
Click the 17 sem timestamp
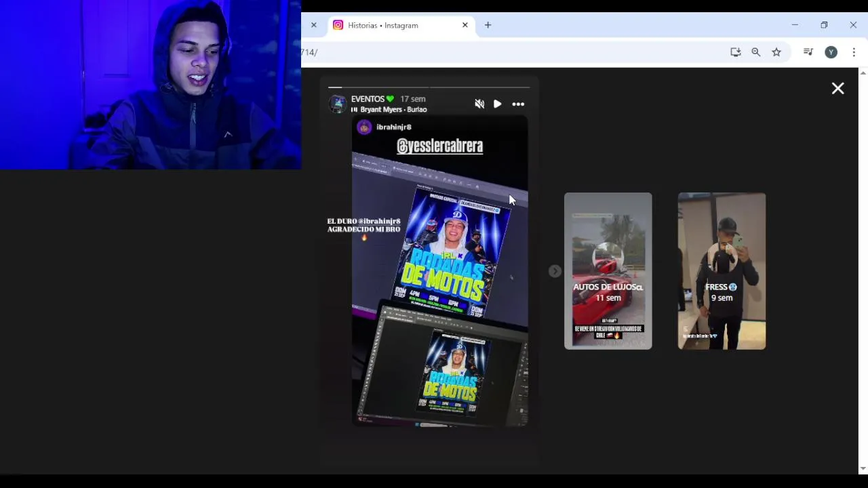(413, 99)
